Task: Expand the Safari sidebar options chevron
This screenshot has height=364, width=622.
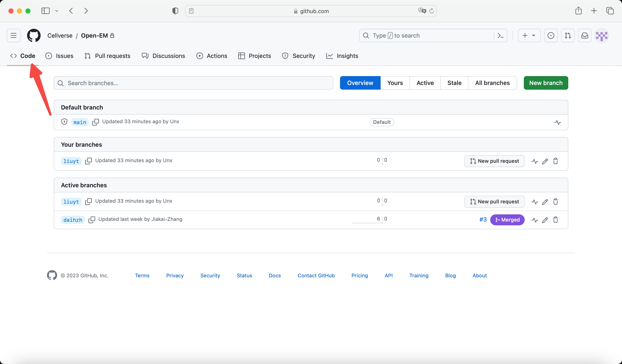Action: 57,11
